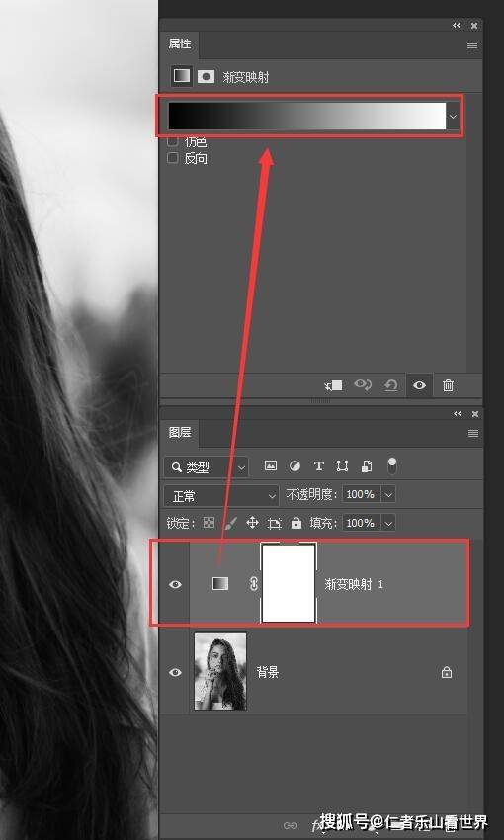Reset adjustment to defaults icon

click(391, 385)
